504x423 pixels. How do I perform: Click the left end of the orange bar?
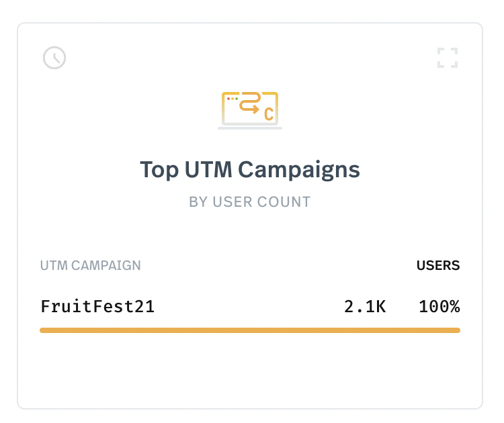coord(42,330)
